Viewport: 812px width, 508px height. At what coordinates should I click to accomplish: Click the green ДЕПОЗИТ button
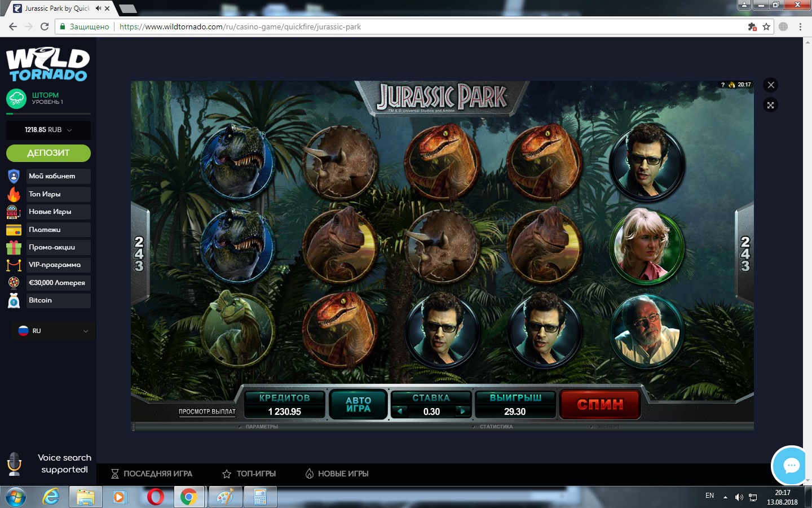click(x=48, y=153)
